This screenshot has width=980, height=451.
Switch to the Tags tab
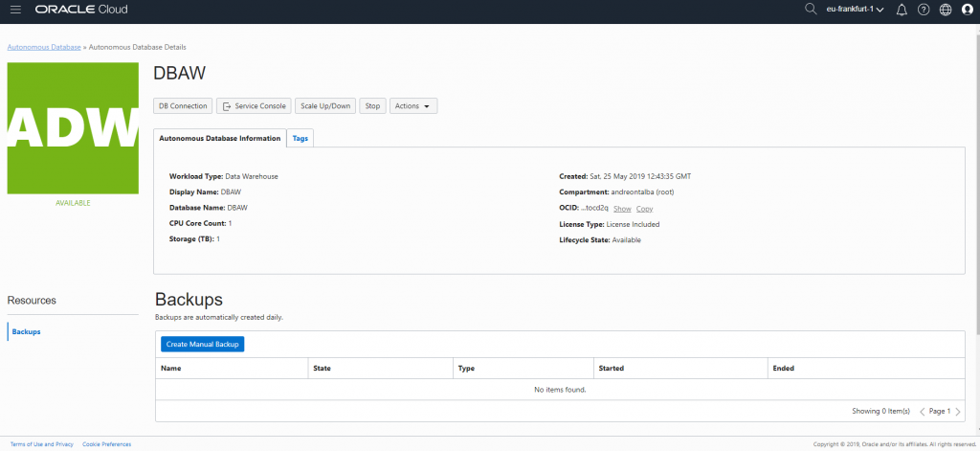coord(300,138)
